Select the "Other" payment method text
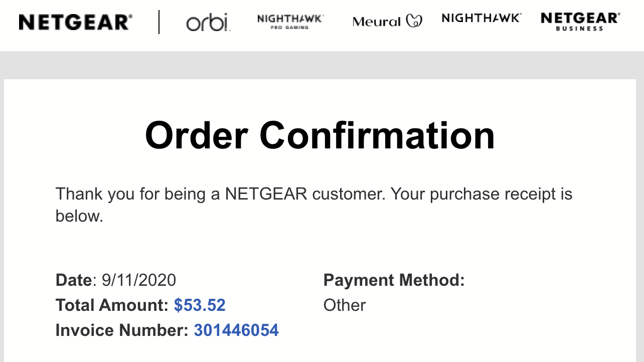 point(345,305)
